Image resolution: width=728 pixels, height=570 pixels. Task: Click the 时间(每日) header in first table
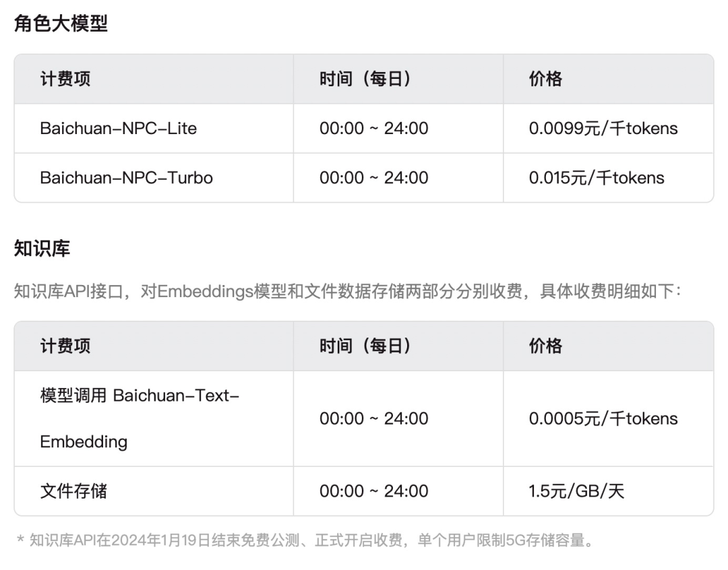coord(398,79)
